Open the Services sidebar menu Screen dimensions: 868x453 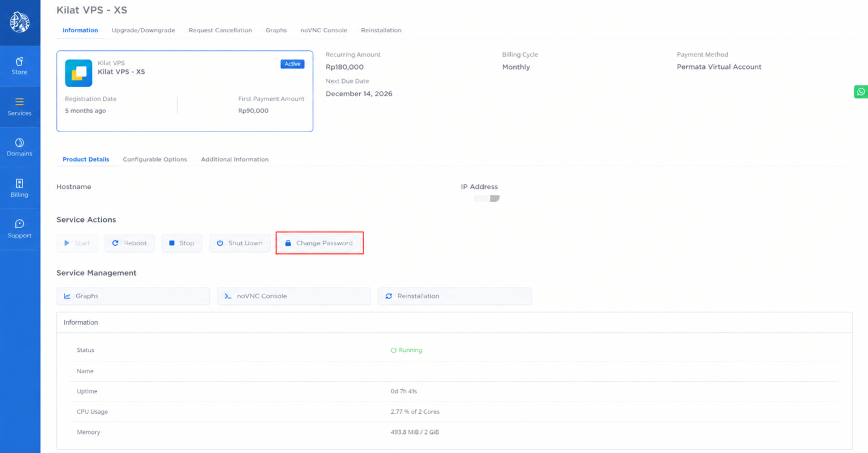pos(19,107)
